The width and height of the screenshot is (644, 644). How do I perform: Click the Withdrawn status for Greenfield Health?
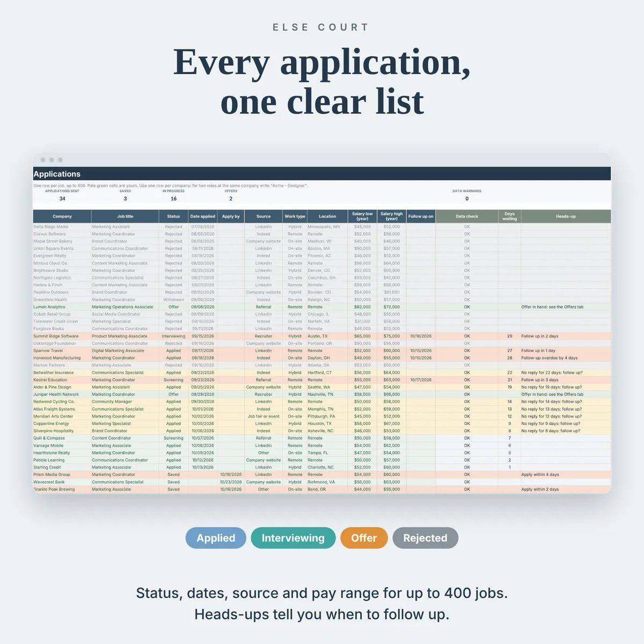click(x=173, y=299)
